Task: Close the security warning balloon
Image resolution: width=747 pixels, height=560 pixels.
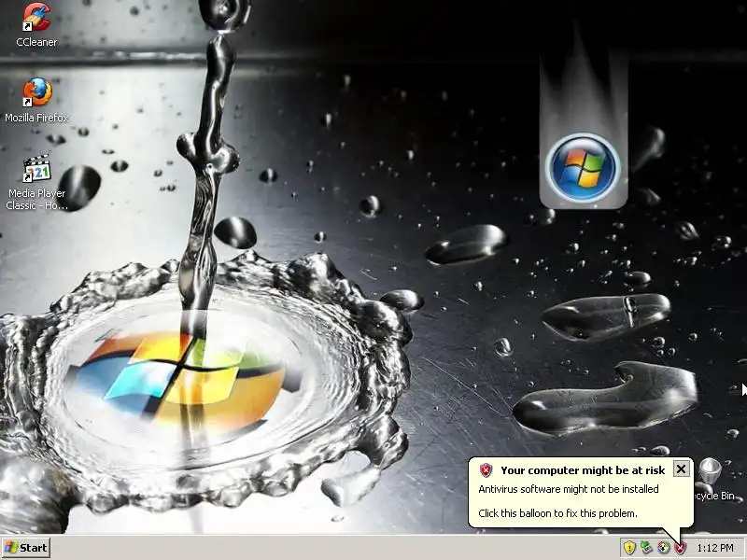Action: [682, 469]
